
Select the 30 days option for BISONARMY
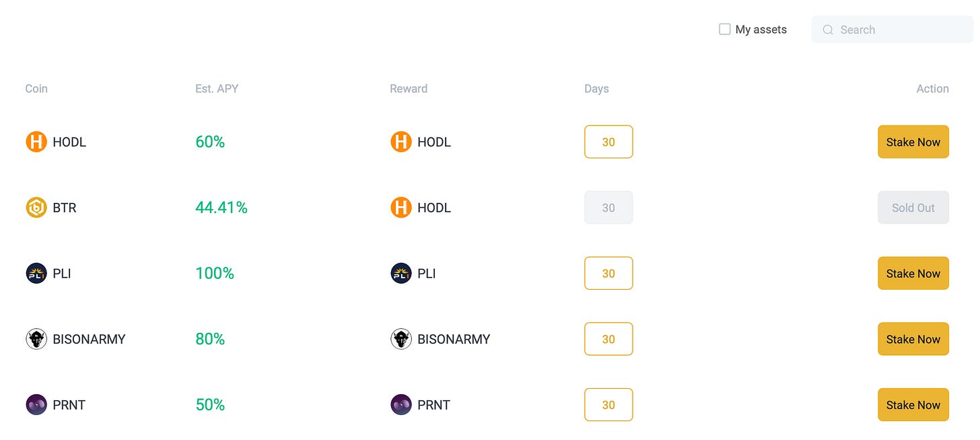[608, 339]
